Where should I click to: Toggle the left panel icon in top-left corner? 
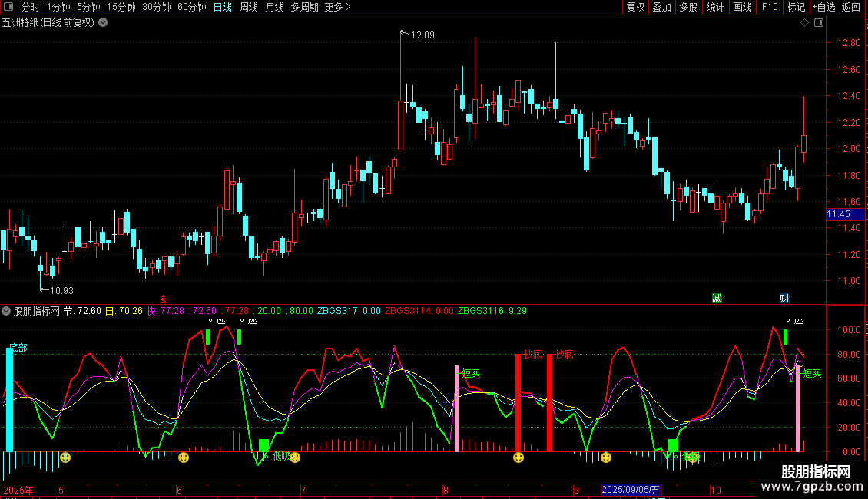click(8, 7)
